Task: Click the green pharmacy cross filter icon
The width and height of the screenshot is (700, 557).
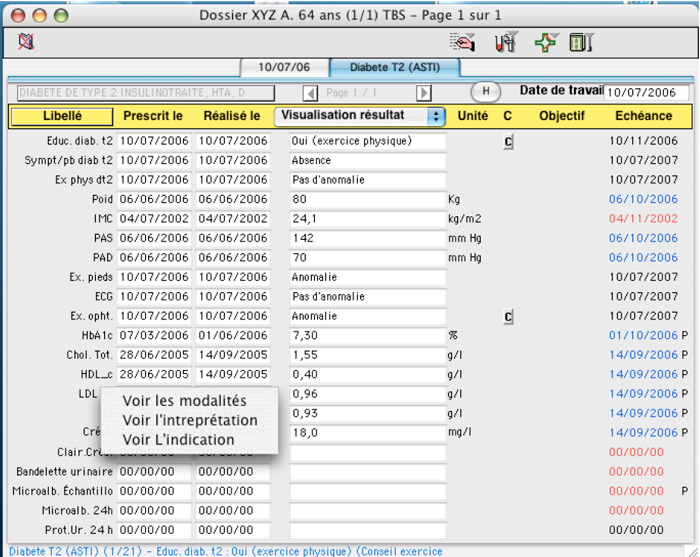Action: (546, 42)
